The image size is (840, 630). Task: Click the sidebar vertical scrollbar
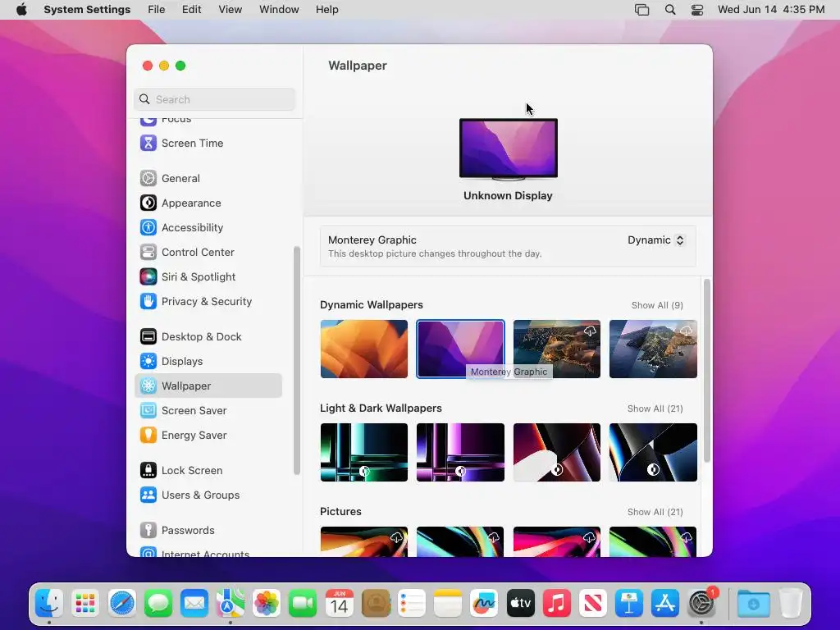(297, 360)
